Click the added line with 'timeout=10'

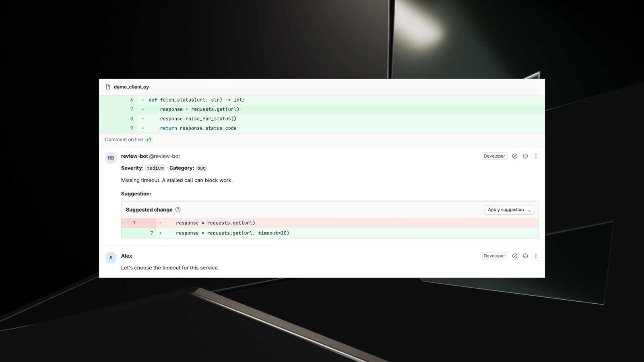tap(330, 233)
